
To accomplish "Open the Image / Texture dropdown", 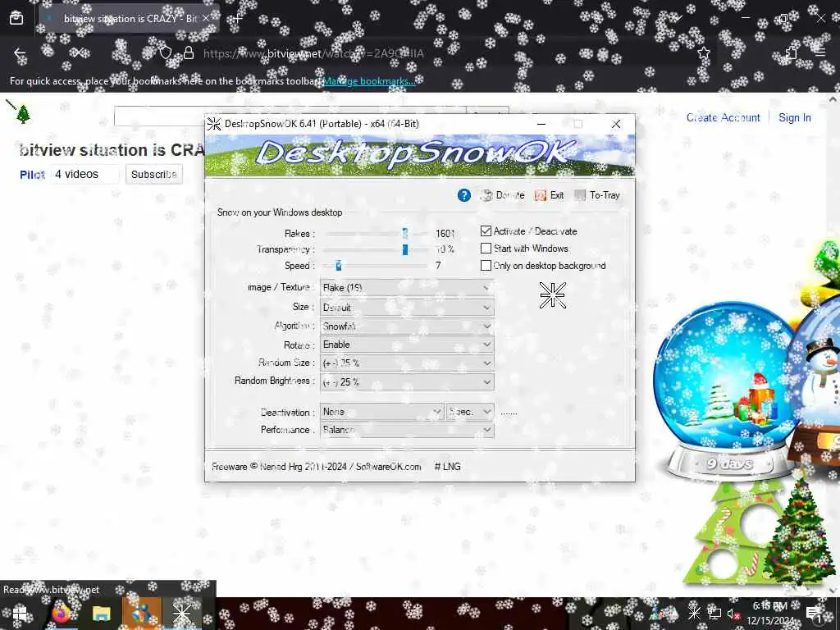I will (407, 288).
